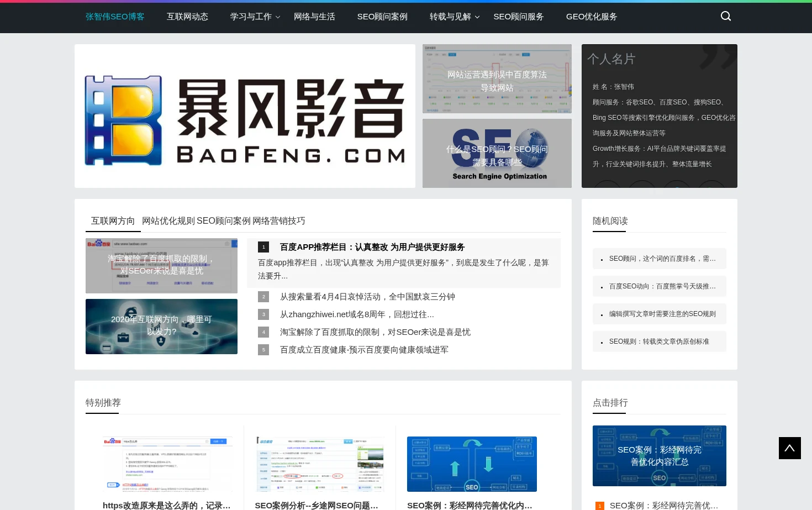Open title https改造原来是这么弄的
This screenshot has height=510, width=812.
click(167, 505)
